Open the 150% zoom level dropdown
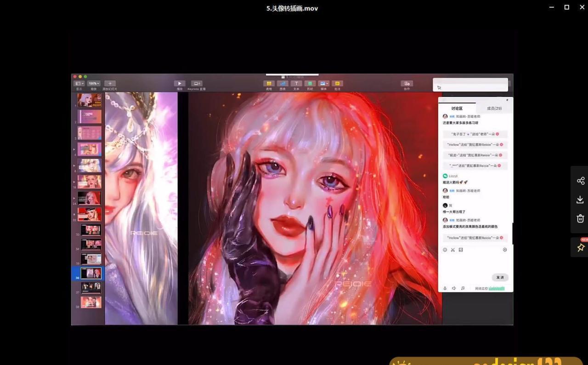 click(94, 84)
